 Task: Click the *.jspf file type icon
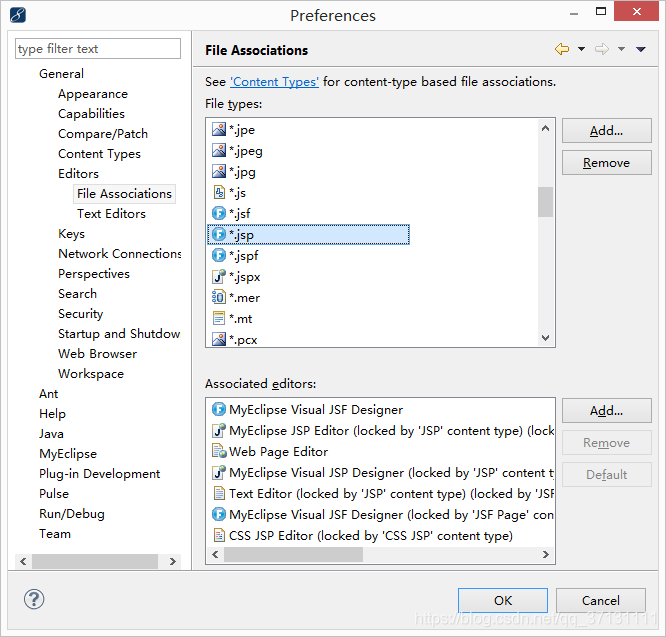coord(219,255)
